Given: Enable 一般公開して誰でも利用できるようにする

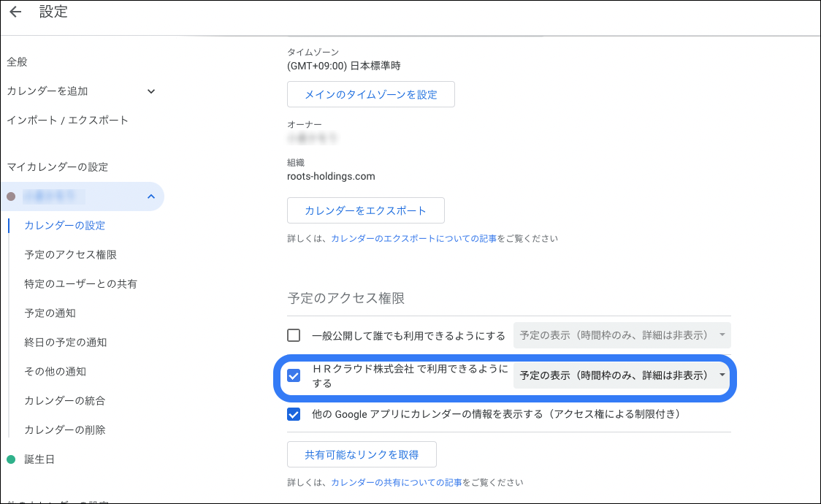Looking at the screenshot, I should 294,335.
